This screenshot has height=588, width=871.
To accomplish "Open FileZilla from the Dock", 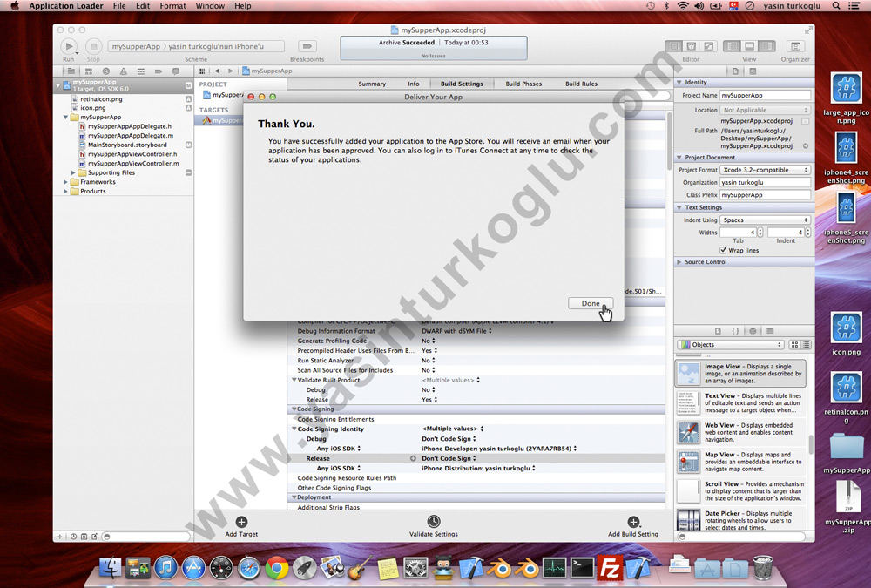I will (610, 568).
